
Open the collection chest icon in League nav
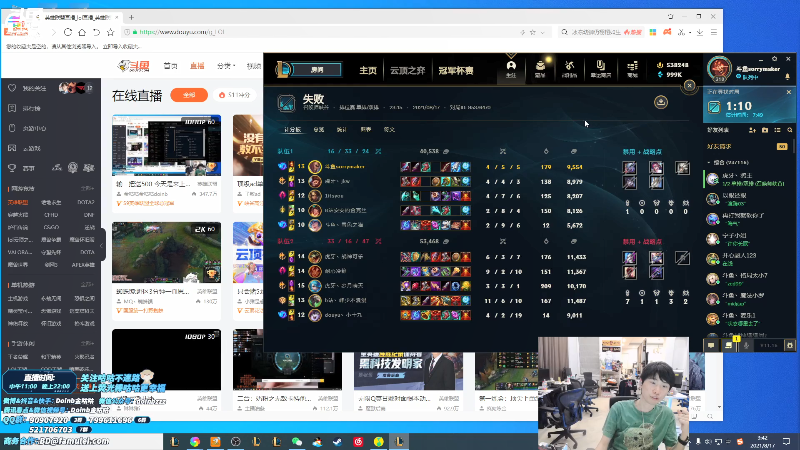coord(540,69)
